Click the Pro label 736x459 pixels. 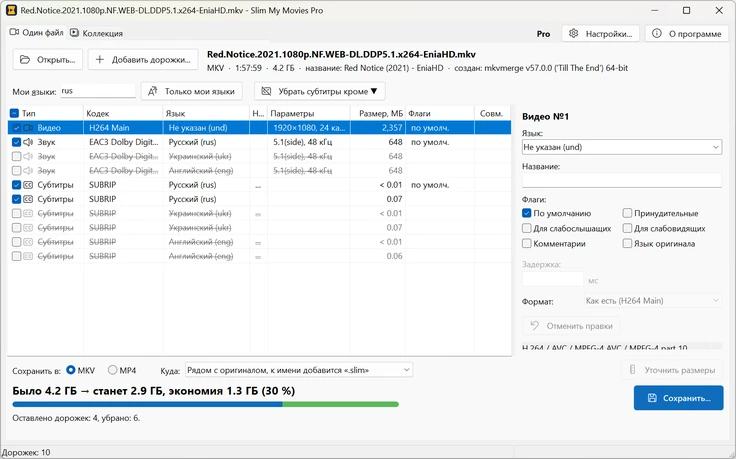(x=543, y=34)
